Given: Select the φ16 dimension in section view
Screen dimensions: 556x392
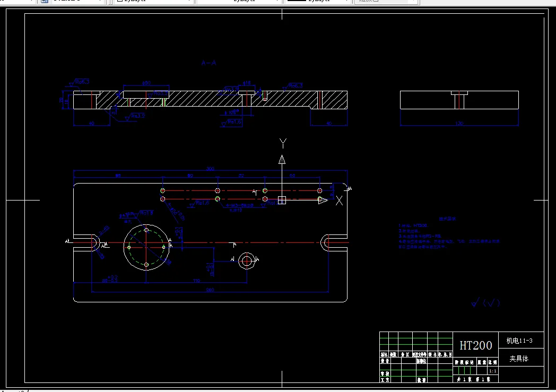Looking at the screenshot, I should 247,83.
